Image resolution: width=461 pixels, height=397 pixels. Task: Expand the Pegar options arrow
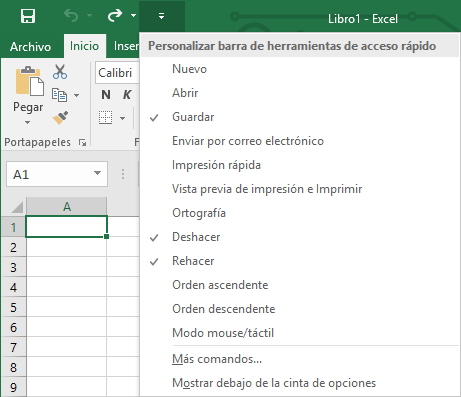[x=28, y=122]
